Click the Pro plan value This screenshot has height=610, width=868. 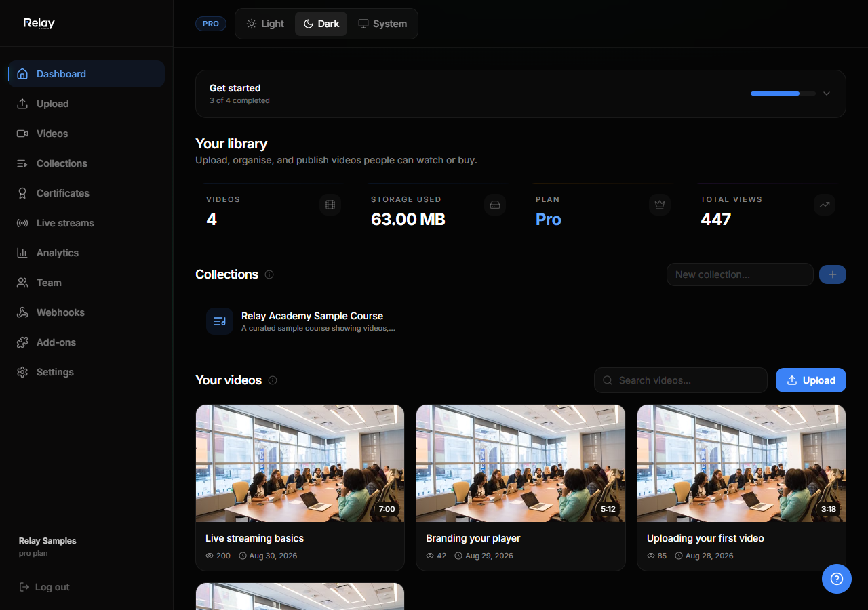point(549,220)
